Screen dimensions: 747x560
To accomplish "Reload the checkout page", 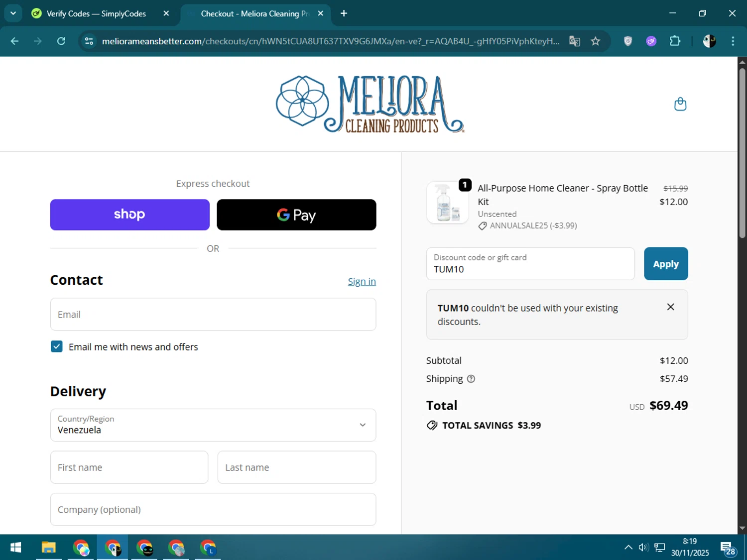I will coord(61,41).
